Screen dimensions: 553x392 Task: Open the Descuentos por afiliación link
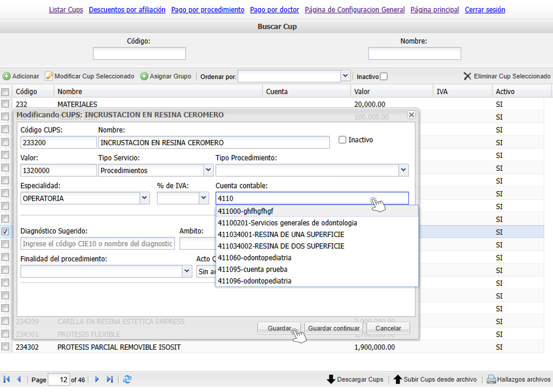127,10
